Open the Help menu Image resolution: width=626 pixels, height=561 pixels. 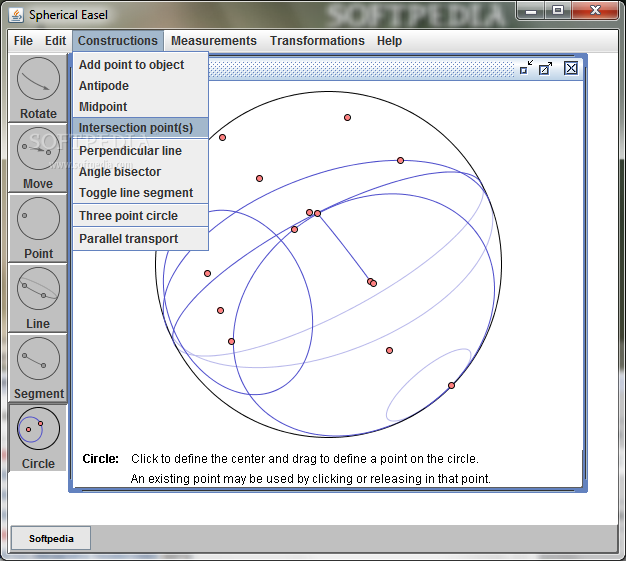tap(389, 41)
